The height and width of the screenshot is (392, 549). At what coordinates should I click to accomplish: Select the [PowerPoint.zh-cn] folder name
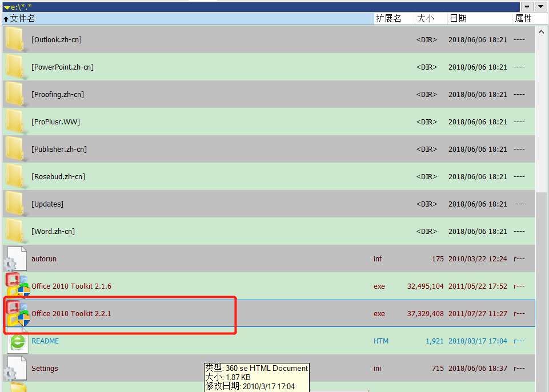[62, 67]
